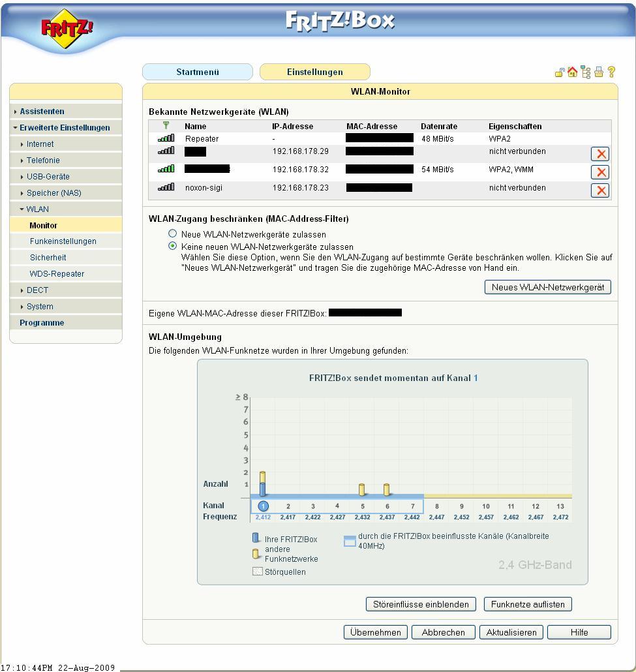Image resolution: width=636 pixels, height=672 pixels.
Task: Click the channel 1 blue circle marker
Action: [263, 506]
